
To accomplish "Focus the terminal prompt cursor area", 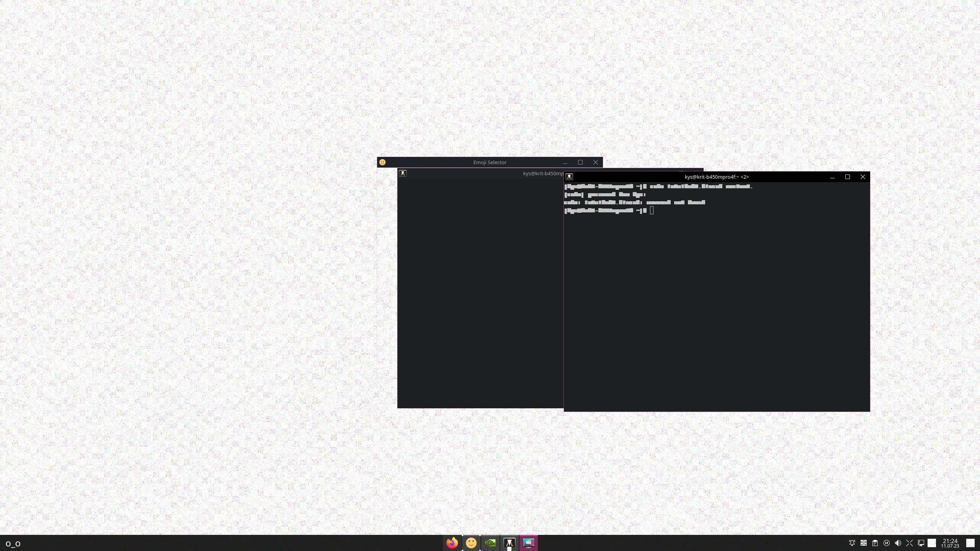I will tap(652, 210).
